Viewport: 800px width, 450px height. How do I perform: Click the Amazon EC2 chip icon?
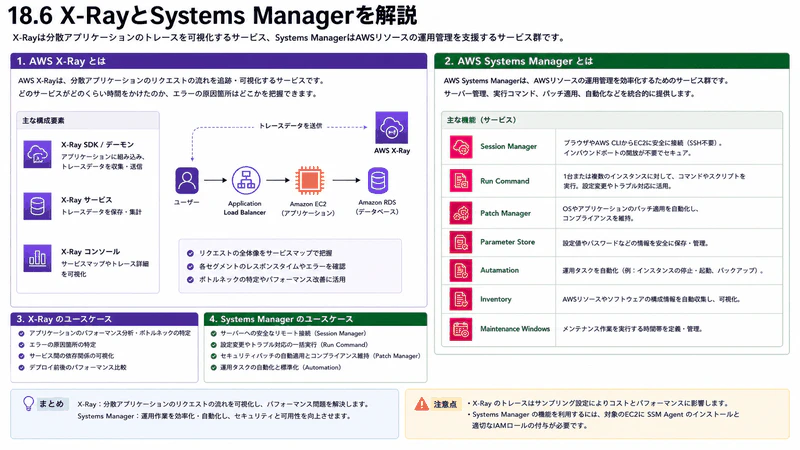[309, 180]
